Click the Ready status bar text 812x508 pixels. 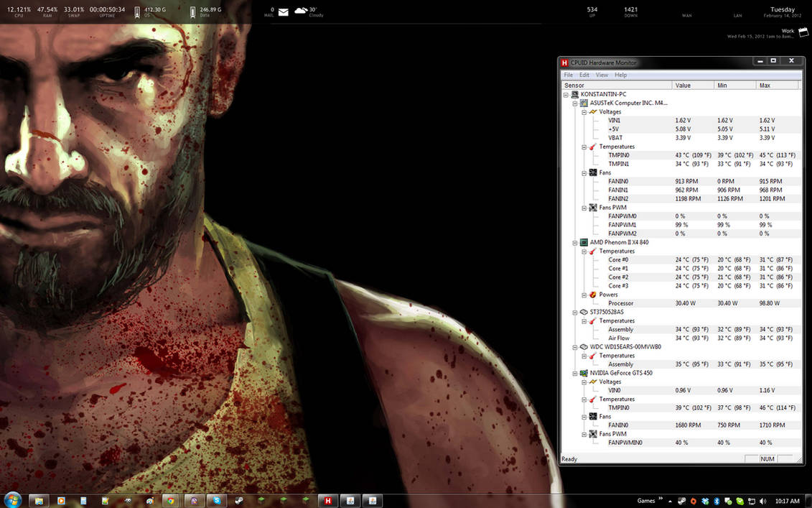(569, 459)
